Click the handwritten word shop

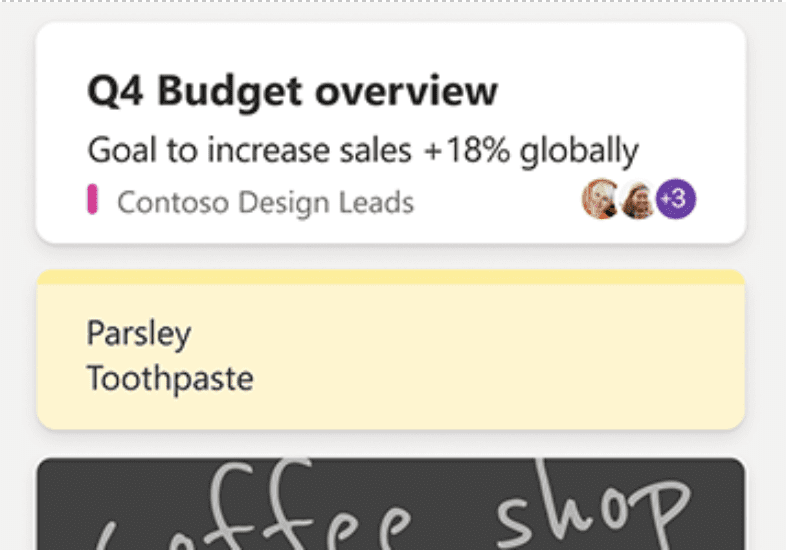click(x=592, y=506)
